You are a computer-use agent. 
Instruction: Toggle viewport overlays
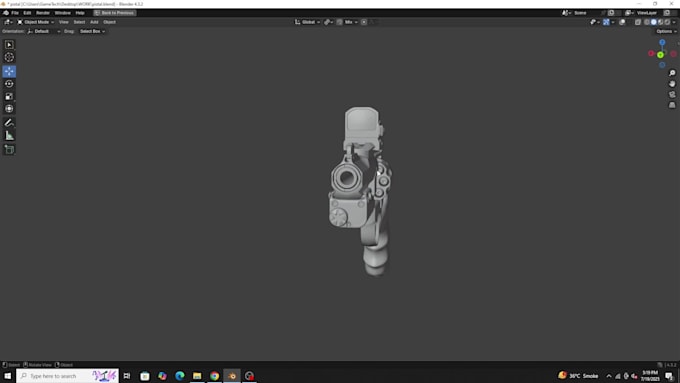click(x=622, y=22)
